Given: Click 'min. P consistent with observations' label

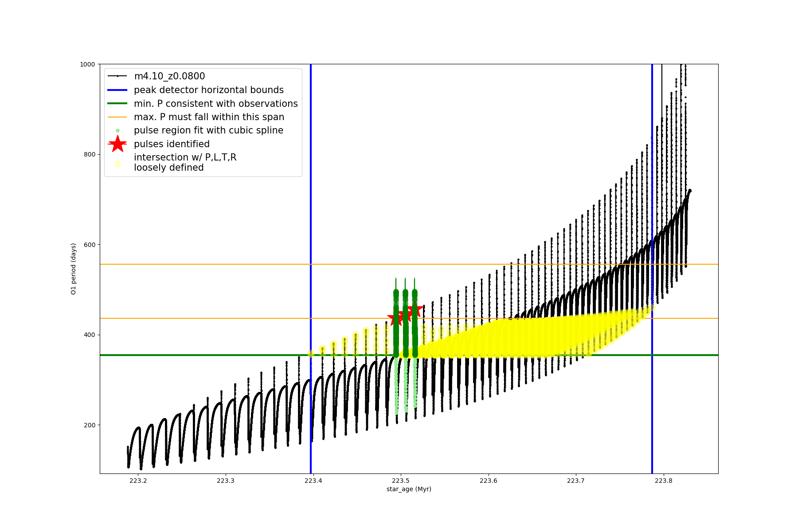Looking at the screenshot, I should coord(215,104).
